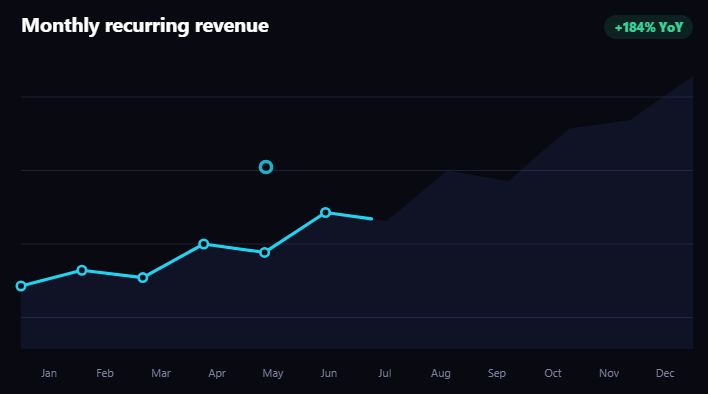Viewport: 708px width, 394px height.
Task: Click the Jul axis label
Action: [385, 373]
